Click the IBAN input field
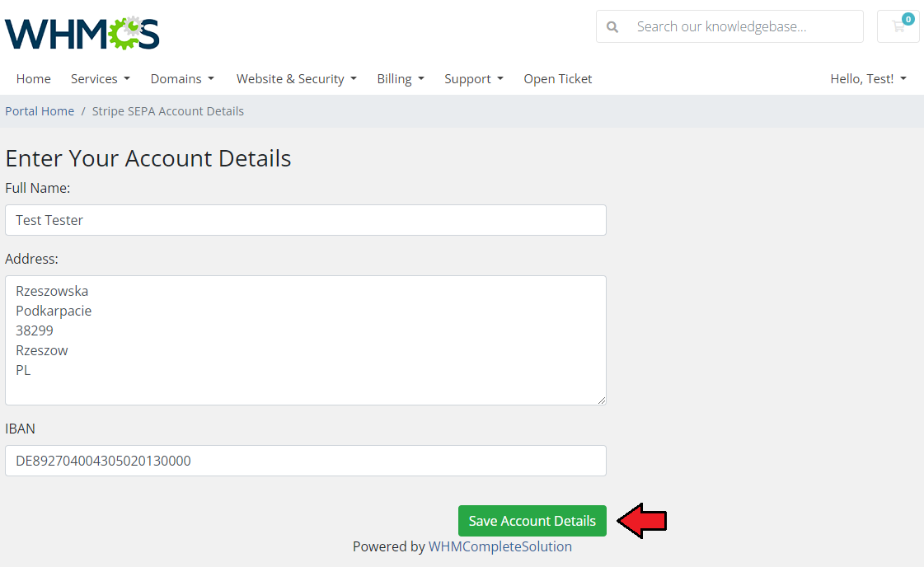This screenshot has width=924, height=567. tap(306, 461)
